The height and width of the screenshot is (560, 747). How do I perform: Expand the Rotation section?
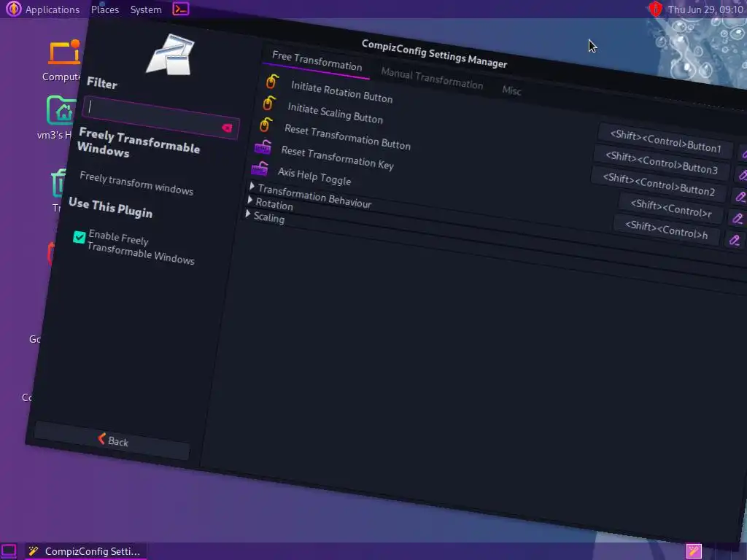[249, 200]
